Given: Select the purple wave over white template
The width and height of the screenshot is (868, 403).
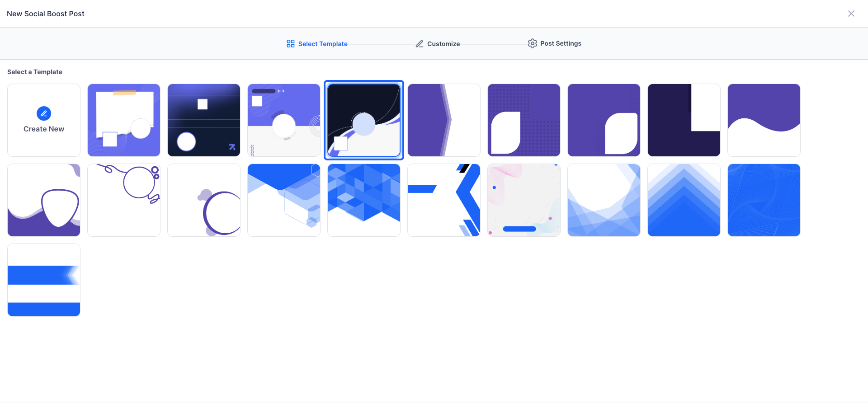Looking at the screenshot, I should click(764, 120).
